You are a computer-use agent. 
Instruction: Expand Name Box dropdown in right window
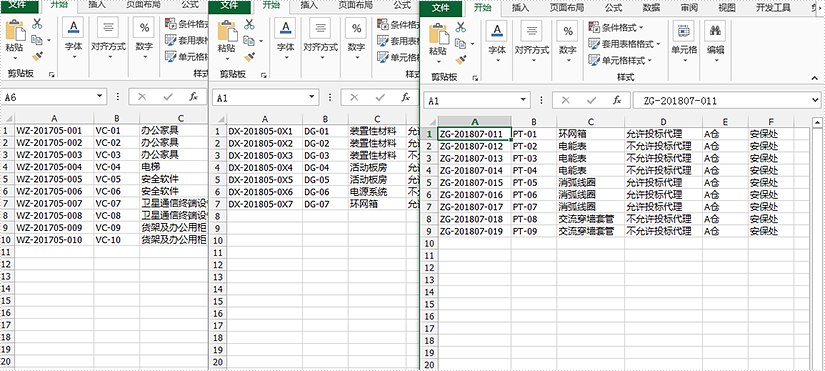tap(524, 100)
